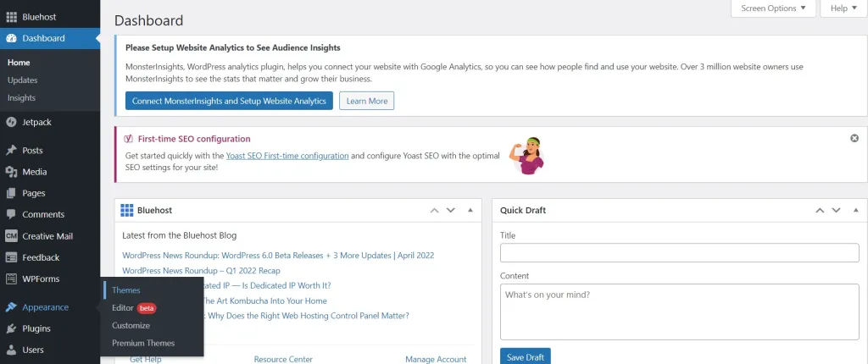
Task: Open the Dedicated IP Worth It link
Action: (267, 285)
